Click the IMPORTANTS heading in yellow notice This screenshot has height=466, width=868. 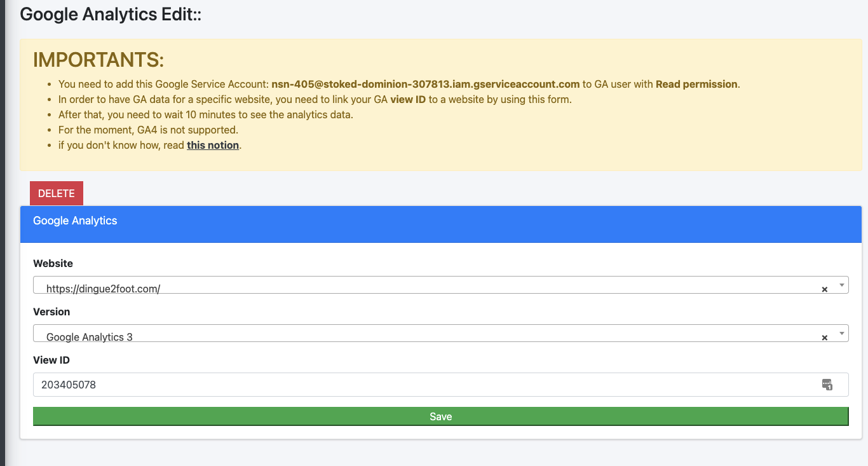tap(98, 60)
